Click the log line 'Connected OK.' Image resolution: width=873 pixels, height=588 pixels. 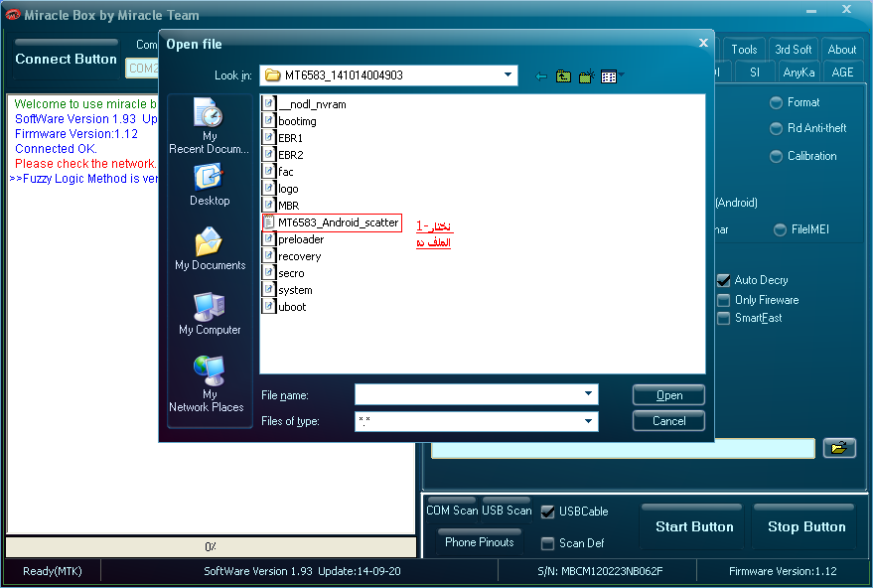tap(56, 149)
